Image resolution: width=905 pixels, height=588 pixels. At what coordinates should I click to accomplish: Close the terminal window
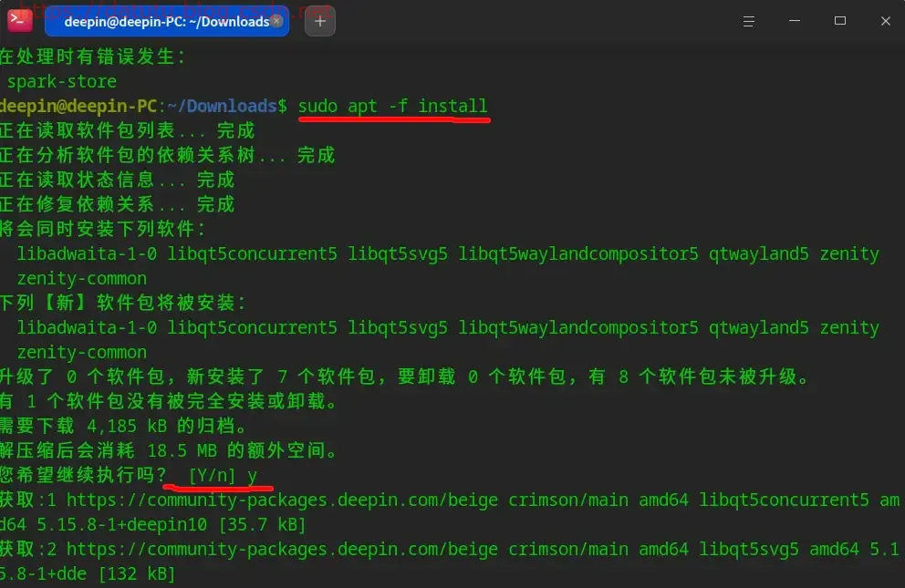885,21
